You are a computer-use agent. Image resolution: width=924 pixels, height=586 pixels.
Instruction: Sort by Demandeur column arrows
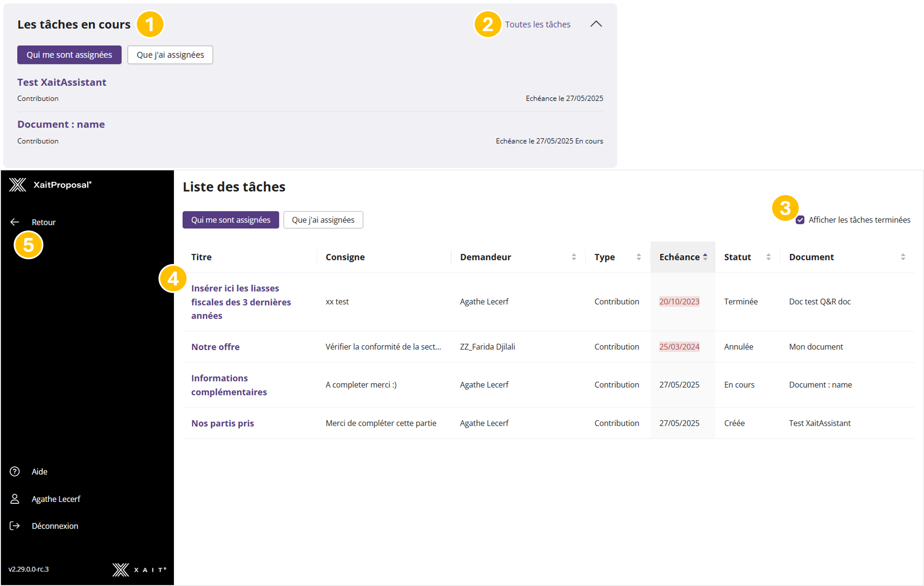click(x=574, y=257)
